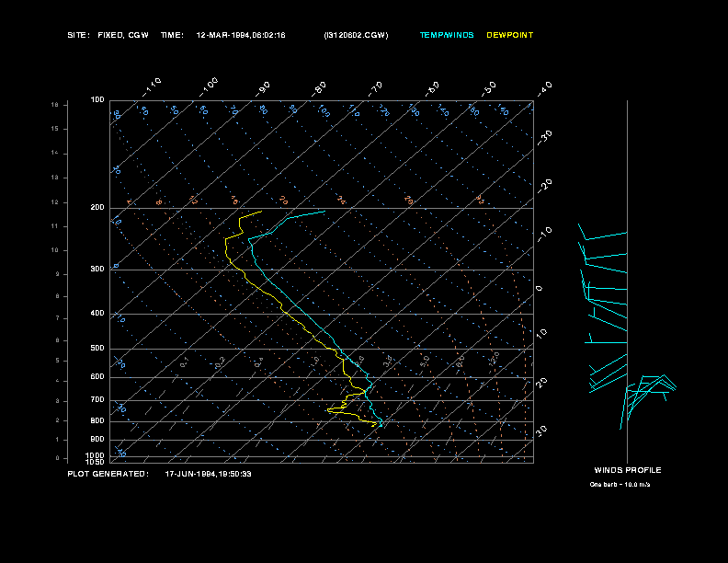728x563 pixels.
Task: Click the -20 temperature label on the right edge
Action: [x=544, y=186]
